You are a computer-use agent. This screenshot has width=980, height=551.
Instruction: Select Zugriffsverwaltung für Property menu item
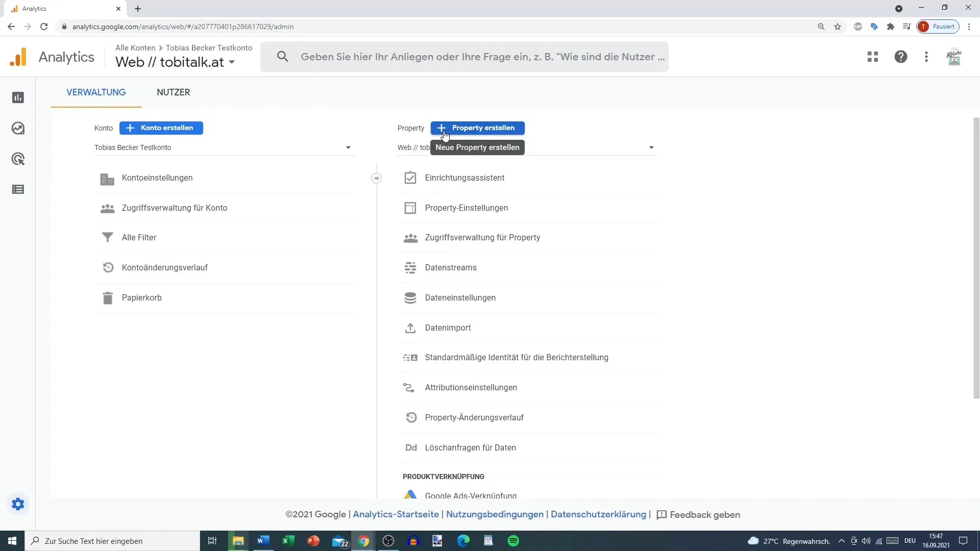click(482, 237)
